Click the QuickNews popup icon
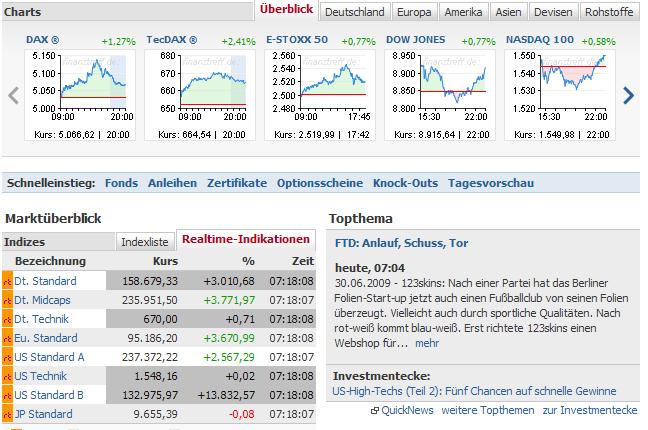This screenshot has height=430, width=648. click(x=375, y=410)
